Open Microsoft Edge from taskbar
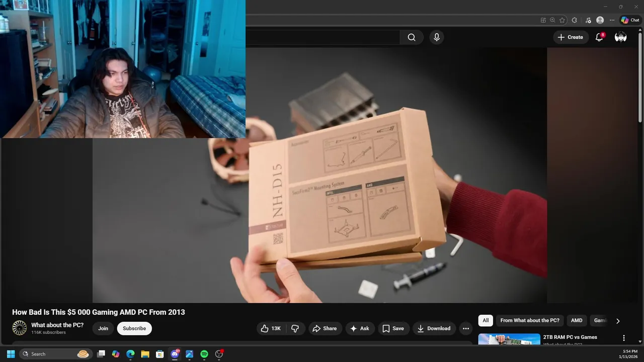Image resolution: width=644 pixels, height=362 pixels. coord(130,354)
